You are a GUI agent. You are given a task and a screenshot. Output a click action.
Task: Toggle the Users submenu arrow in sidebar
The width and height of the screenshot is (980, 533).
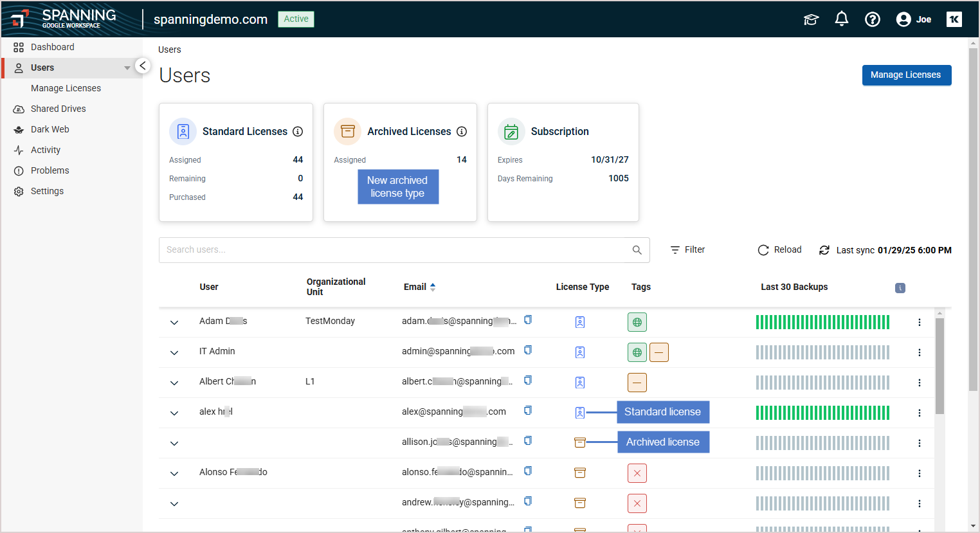pyautogui.click(x=127, y=68)
